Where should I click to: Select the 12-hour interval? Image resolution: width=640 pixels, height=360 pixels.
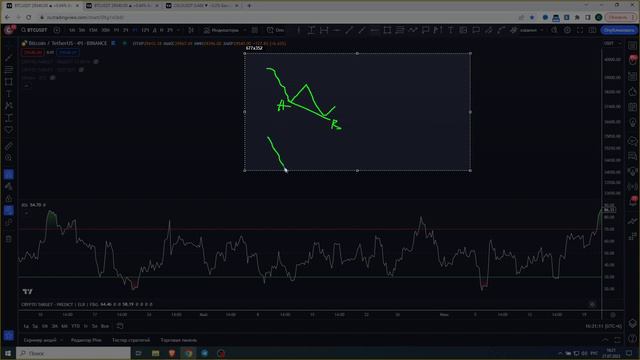click(x=145, y=30)
